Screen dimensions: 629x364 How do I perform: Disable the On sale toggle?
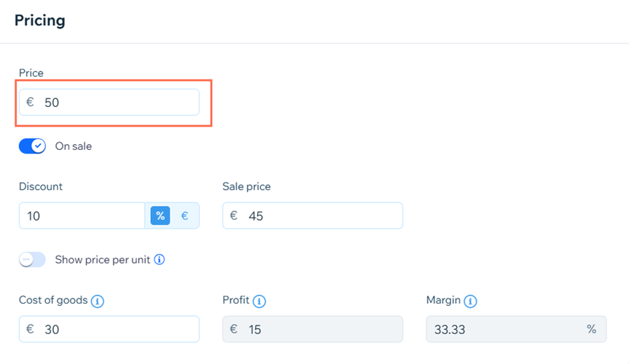click(x=33, y=146)
